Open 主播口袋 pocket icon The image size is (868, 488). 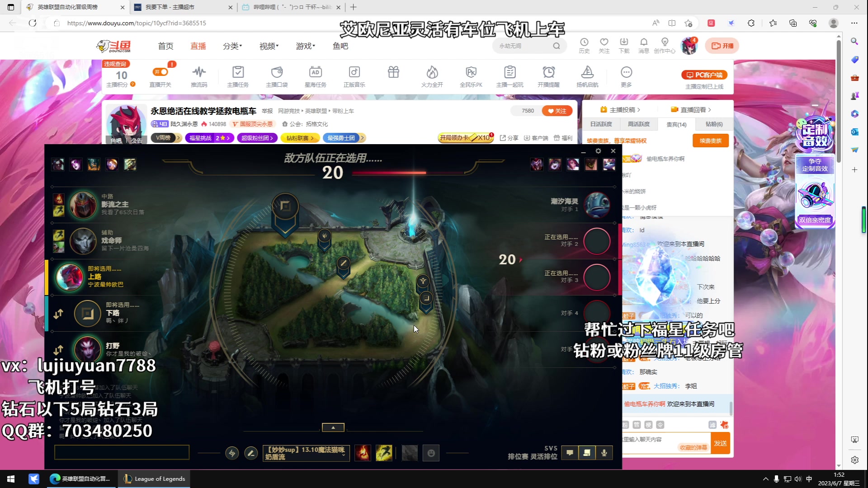pos(277,76)
